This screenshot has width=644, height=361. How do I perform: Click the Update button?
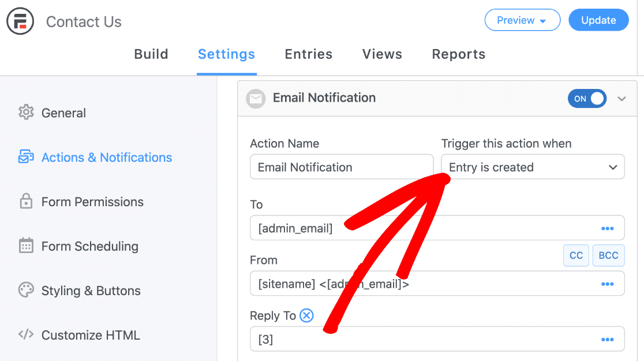(598, 20)
